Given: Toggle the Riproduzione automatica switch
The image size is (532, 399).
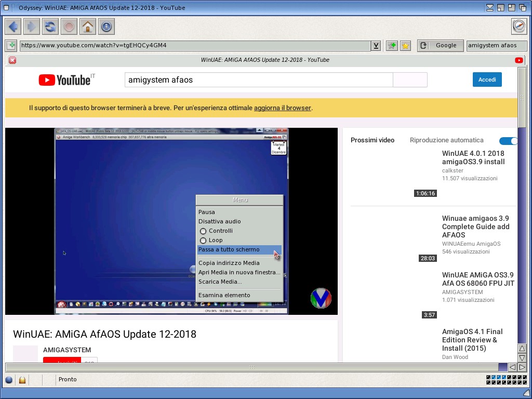Looking at the screenshot, I should pos(508,141).
